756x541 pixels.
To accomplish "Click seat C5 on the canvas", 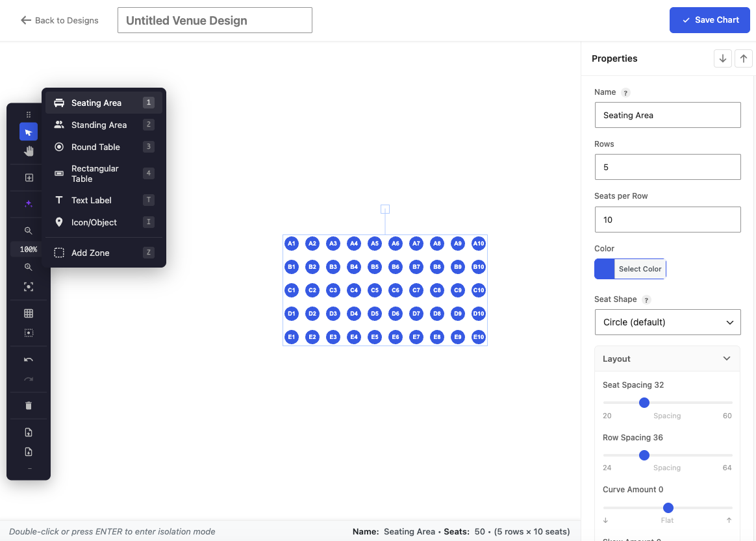I will [375, 290].
